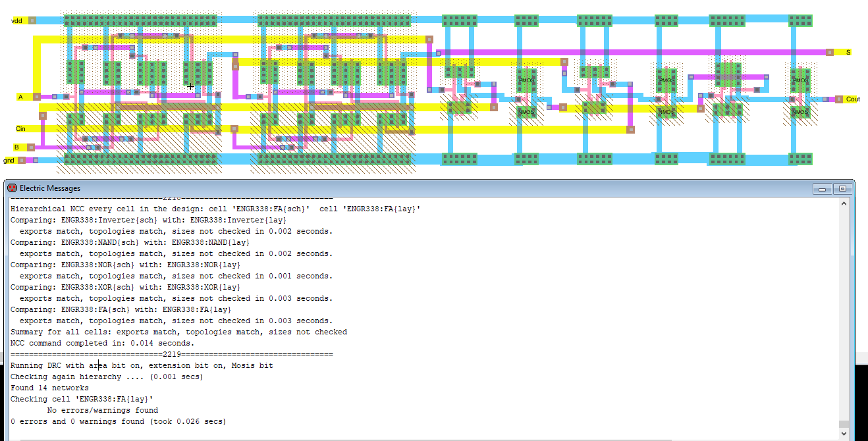Click the '0 errors and 0 warnings' line
This screenshot has height=441, width=868.
point(118,421)
